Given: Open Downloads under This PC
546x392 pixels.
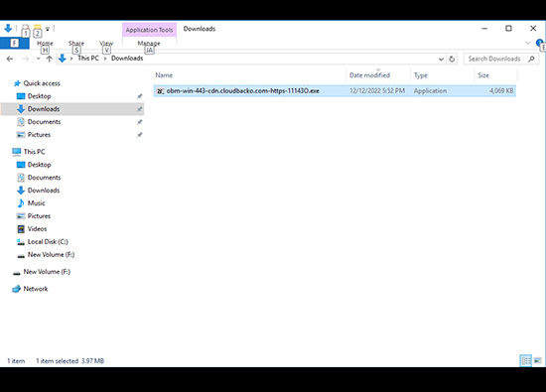Looking at the screenshot, I should click(44, 191).
